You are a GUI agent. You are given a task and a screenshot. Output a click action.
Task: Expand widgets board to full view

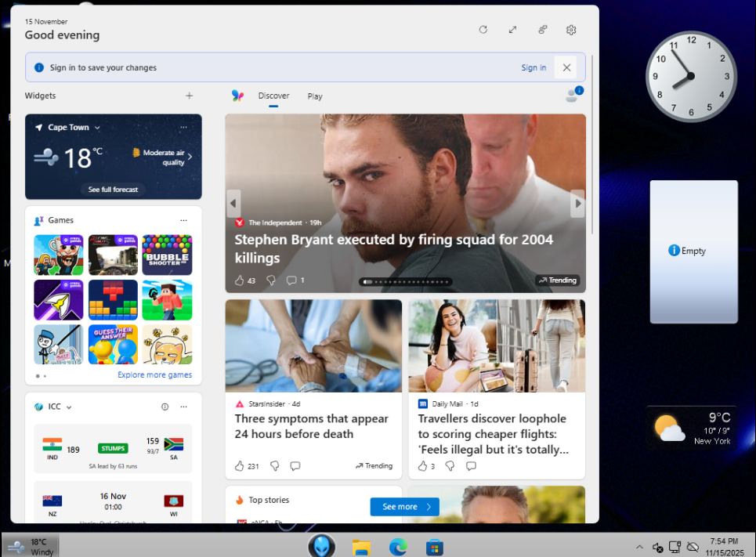512,30
